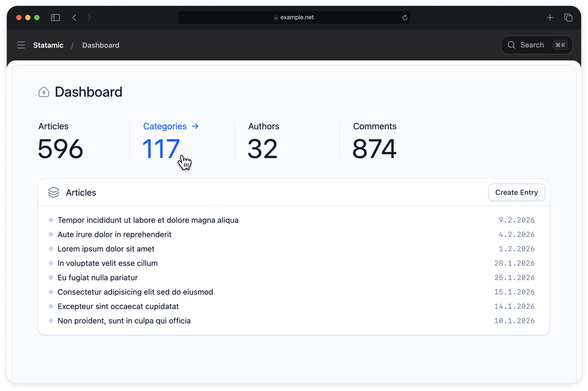Click the status dot beside 'Lorem ipsum dolor sit amet'
The height and width of the screenshot is (391, 588).
coord(51,249)
